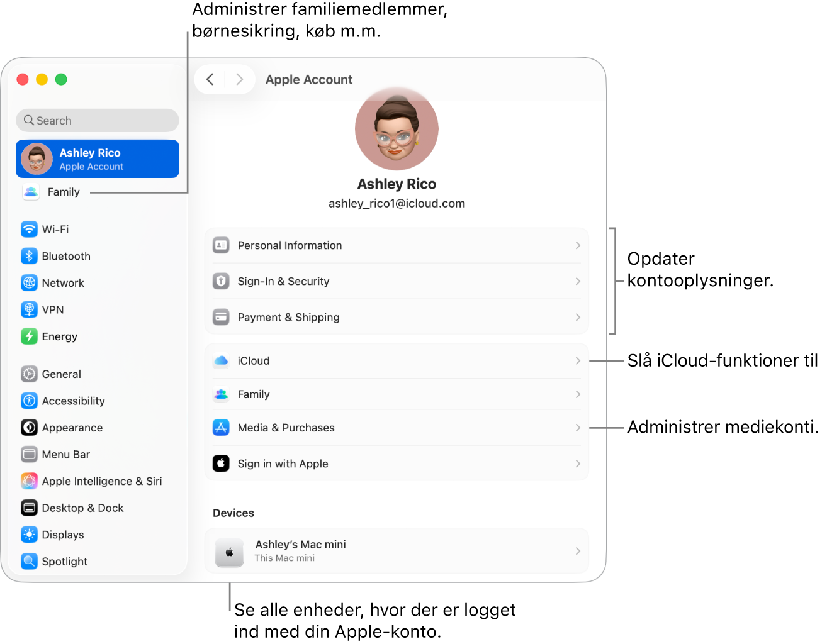Switch to Family in the sidebar

(63, 192)
